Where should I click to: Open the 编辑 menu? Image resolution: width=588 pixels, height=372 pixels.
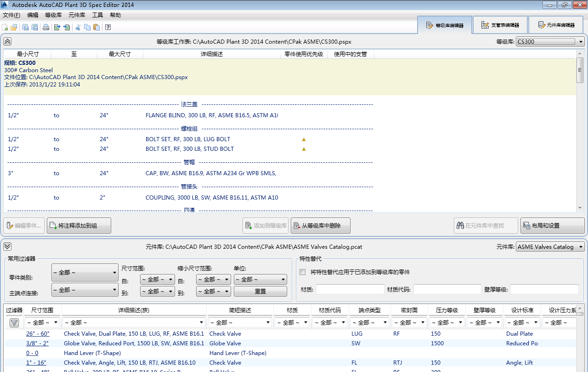pos(33,15)
